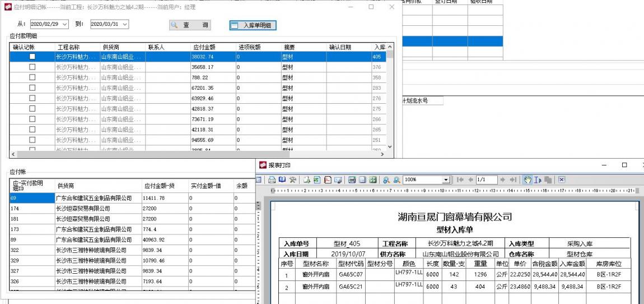This screenshot has width=644, height=304.
Task: Click the send by email icon
Action: click(338, 180)
